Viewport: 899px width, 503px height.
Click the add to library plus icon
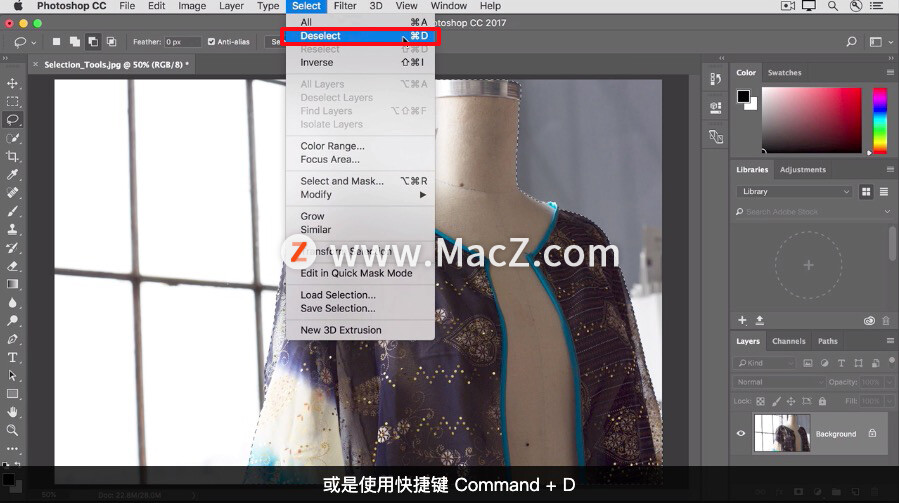click(742, 320)
